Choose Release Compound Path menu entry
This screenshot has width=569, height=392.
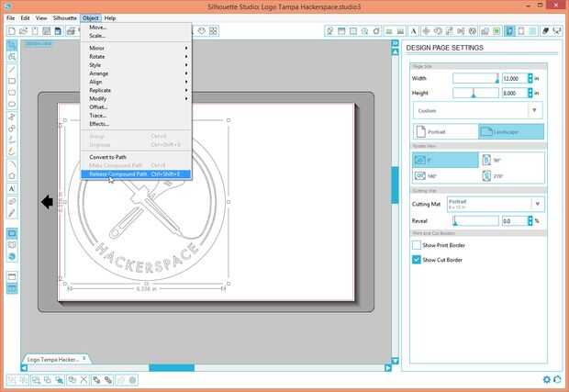point(136,174)
